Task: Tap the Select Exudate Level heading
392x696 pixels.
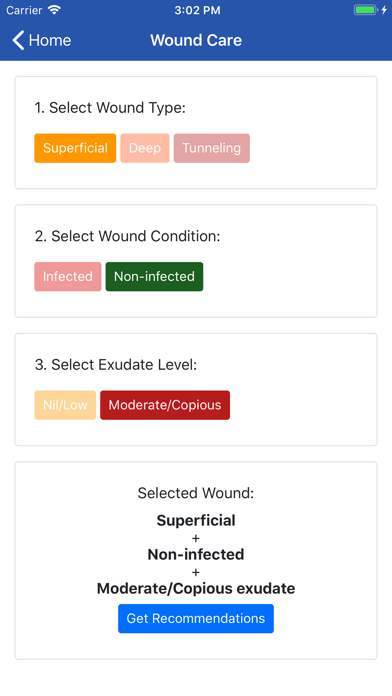Action: pos(116,365)
